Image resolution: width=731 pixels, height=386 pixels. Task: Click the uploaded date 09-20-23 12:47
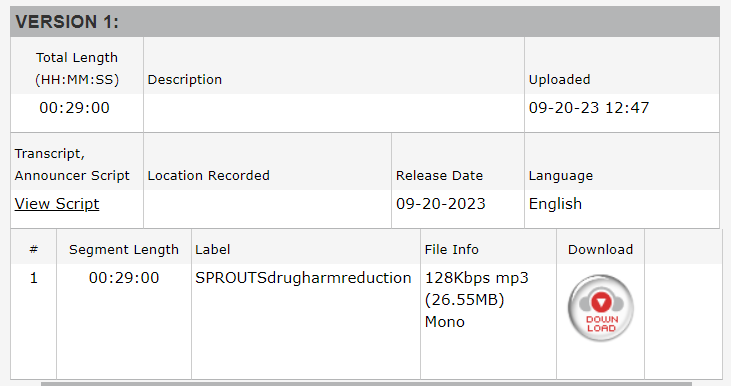coord(589,108)
